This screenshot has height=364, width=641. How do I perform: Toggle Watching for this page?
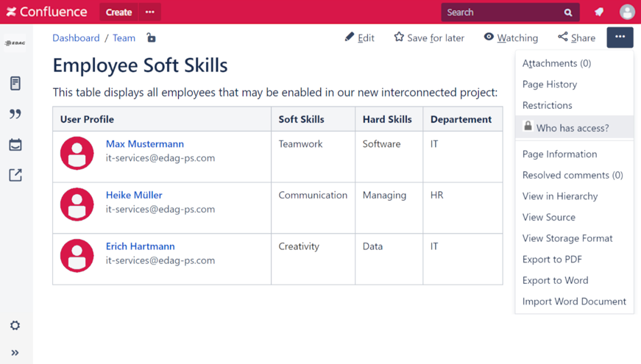(511, 38)
